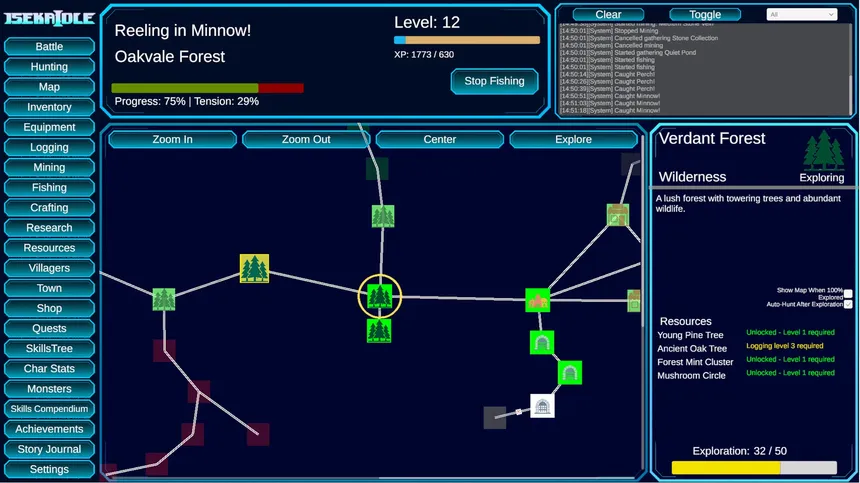The width and height of the screenshot is (860, 483).
Task: Select the white gate dungeon node
Action: tap(542, 405)
